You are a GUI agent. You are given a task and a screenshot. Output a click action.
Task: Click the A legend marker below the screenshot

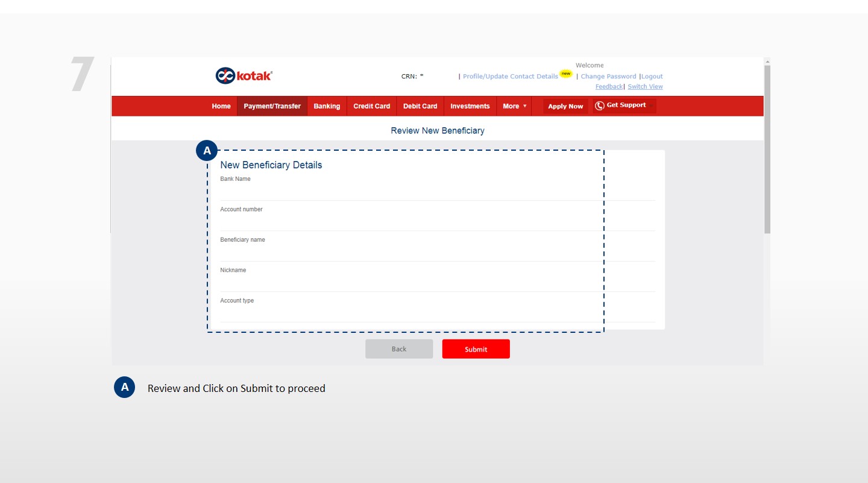coord(124,387)
